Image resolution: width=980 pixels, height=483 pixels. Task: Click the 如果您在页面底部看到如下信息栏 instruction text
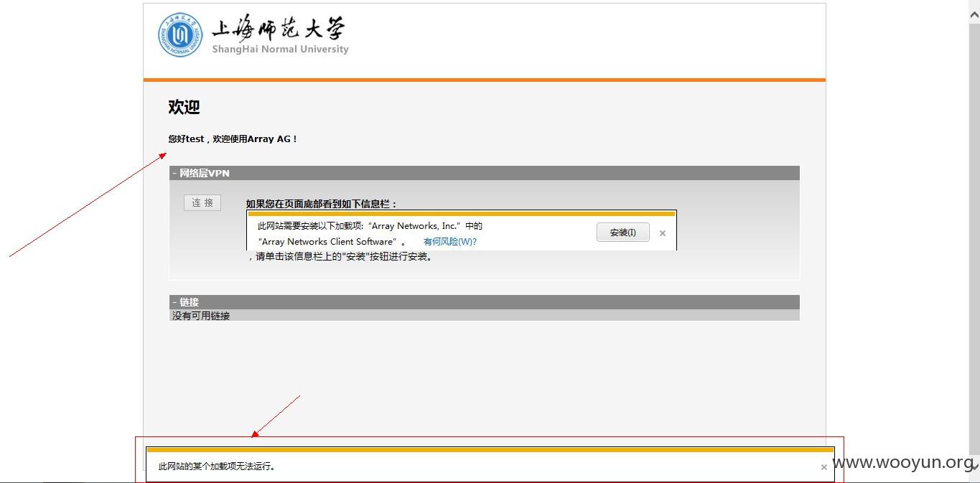321,205
